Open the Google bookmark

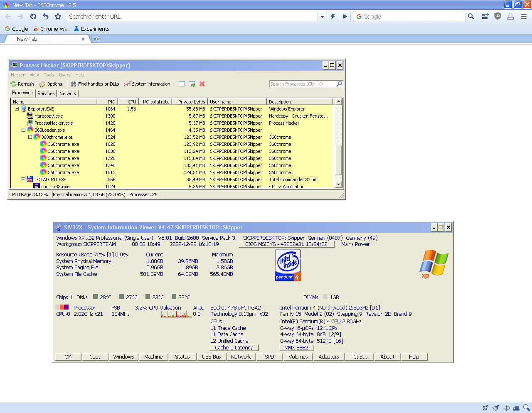click(16, 29)
